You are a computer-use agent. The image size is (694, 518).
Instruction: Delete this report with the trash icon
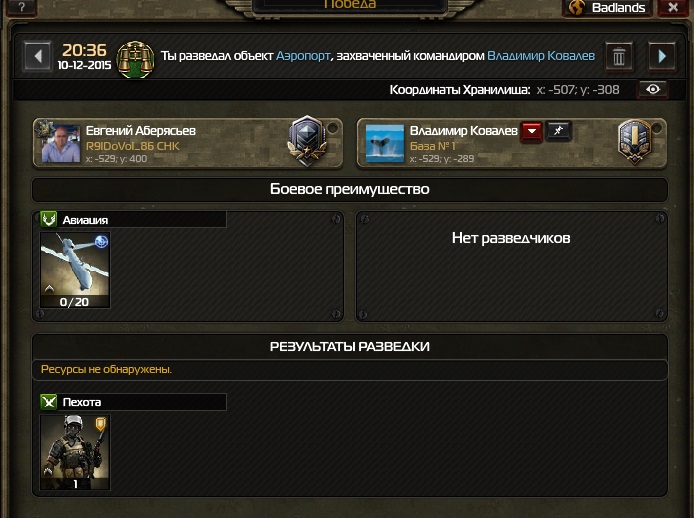(x=619, y=57)
